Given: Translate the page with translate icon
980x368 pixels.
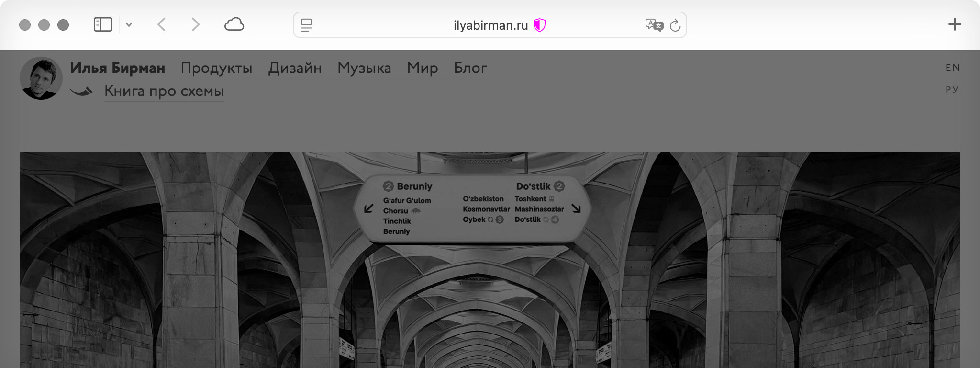Looking at the screenshot, I should coord(654,25).
